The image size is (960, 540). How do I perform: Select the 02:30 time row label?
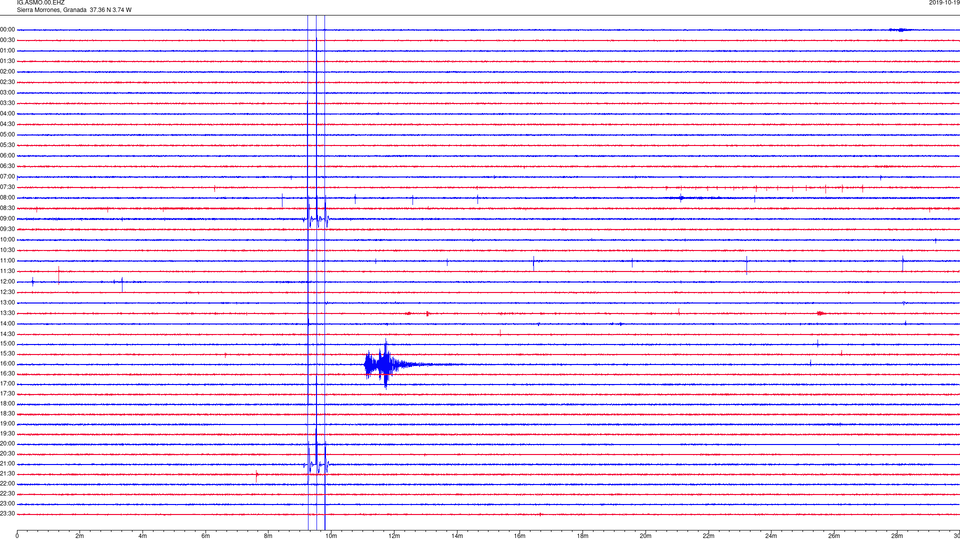point(7,82)
